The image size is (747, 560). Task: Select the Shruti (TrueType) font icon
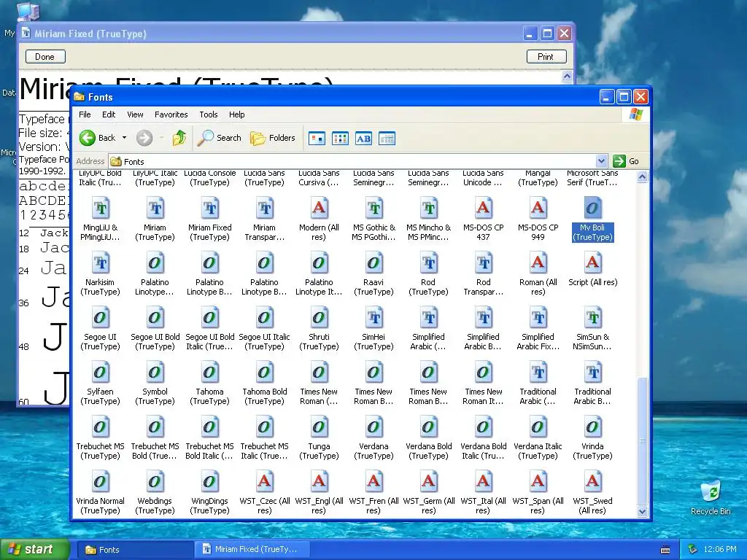(x=319, y=318)
